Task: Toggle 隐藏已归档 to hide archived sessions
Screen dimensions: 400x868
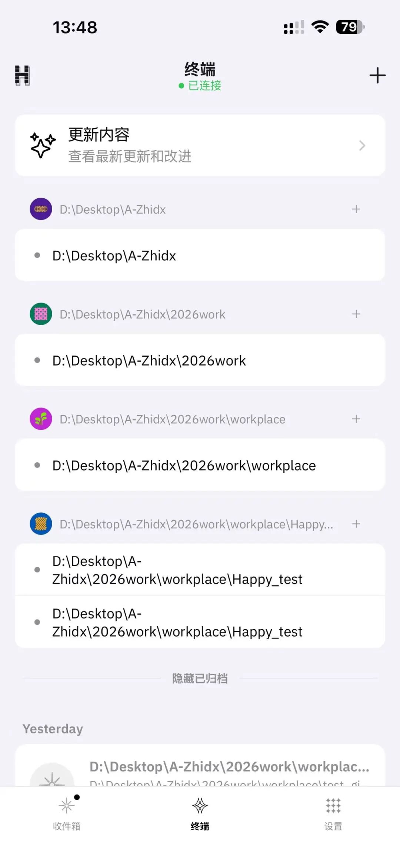Action: (200, 679)
